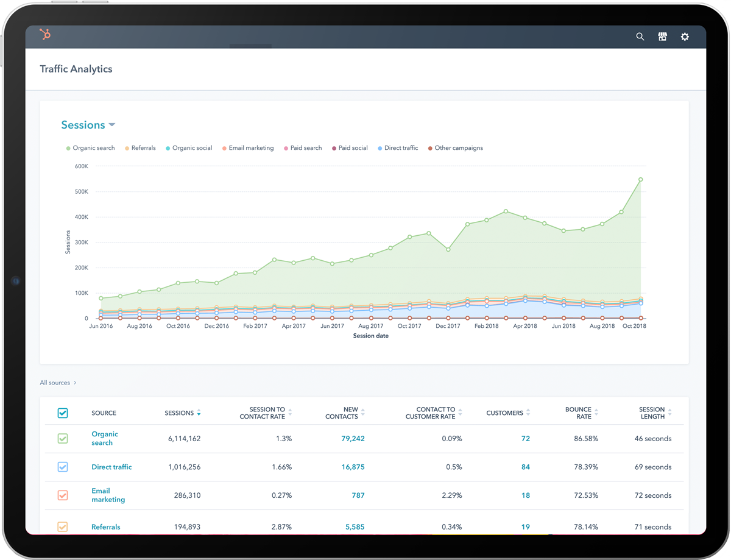731x560 pixels.
Task: Open the settings gear icon
Action: pyautogui.click(x=685, y=37)
